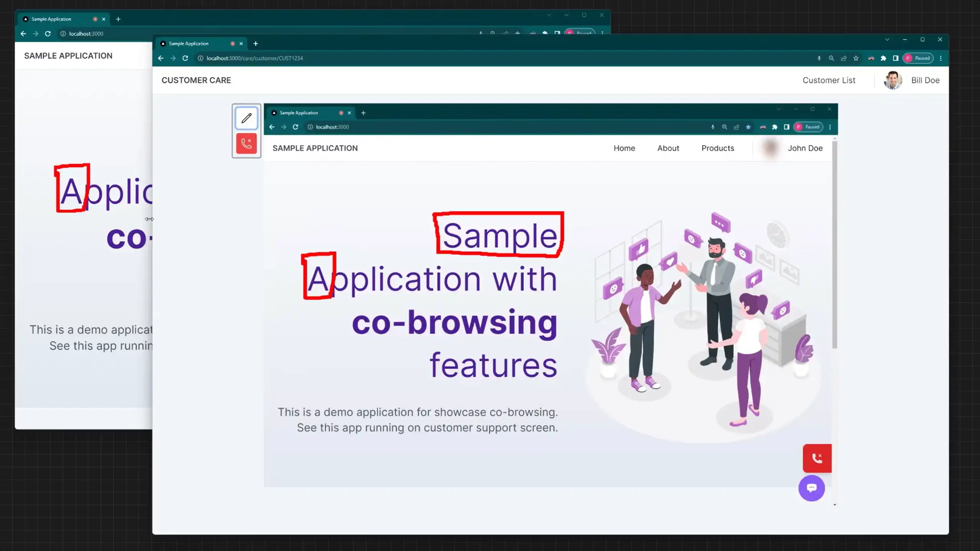980x551 pixels.
Task: Click the pencil/edit icon in sidebar
Action: coord(246,118)
